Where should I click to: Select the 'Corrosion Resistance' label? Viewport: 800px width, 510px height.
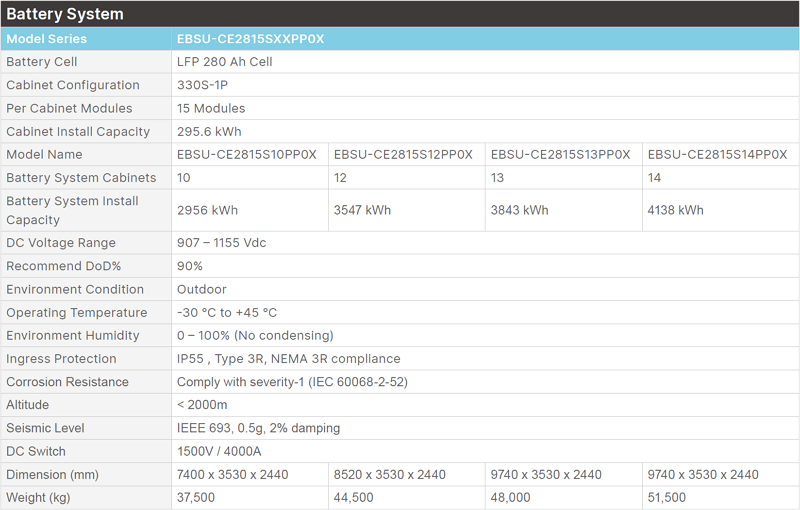(67, 382)
